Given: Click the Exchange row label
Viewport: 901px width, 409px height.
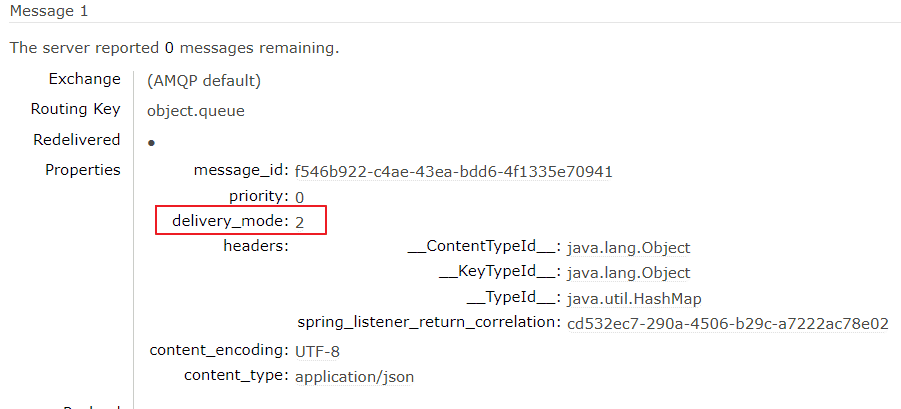Looking at the screenshot, I should pos(84,79).
